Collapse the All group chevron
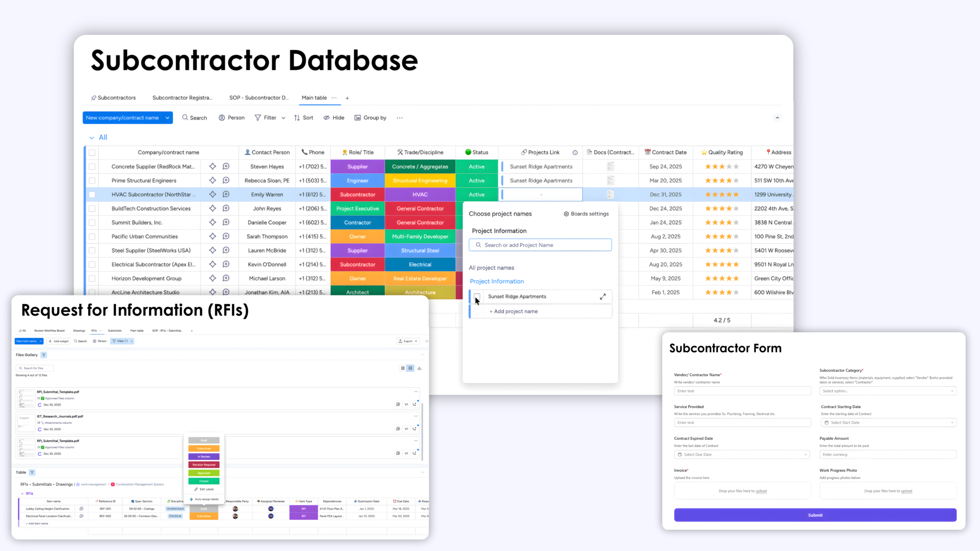980x551 pixels. [91, 137]
